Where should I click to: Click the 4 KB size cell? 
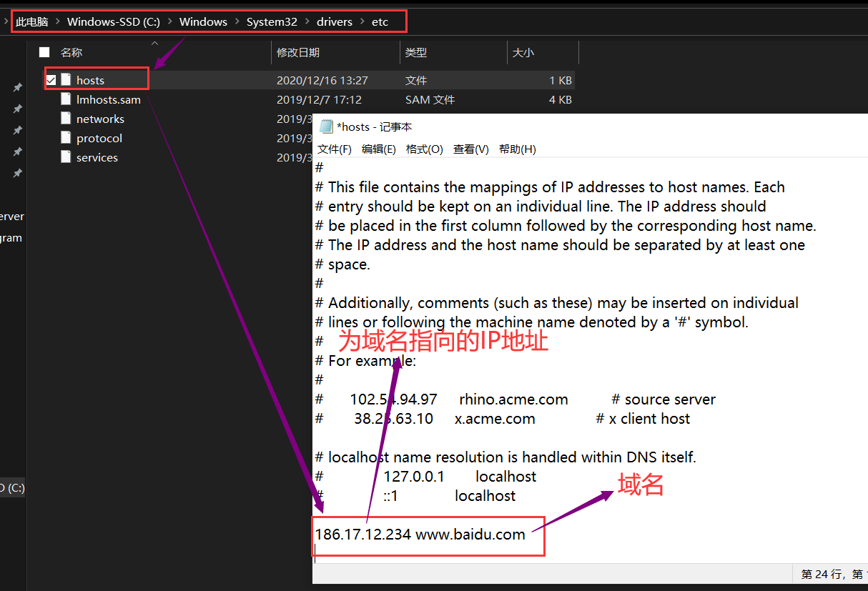[561, 99]
